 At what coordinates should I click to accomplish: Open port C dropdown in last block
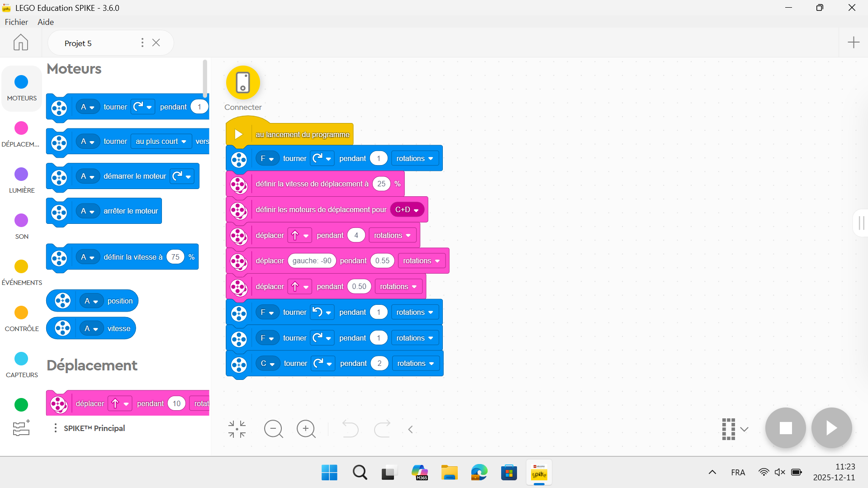point(267,364)
